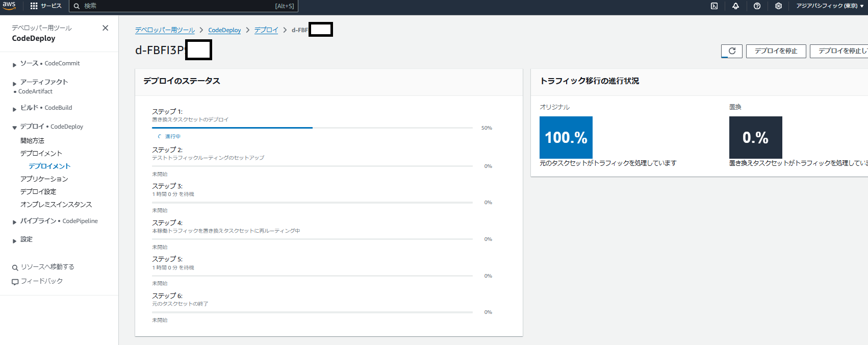Click the デプロイのステータス heading

182,81
